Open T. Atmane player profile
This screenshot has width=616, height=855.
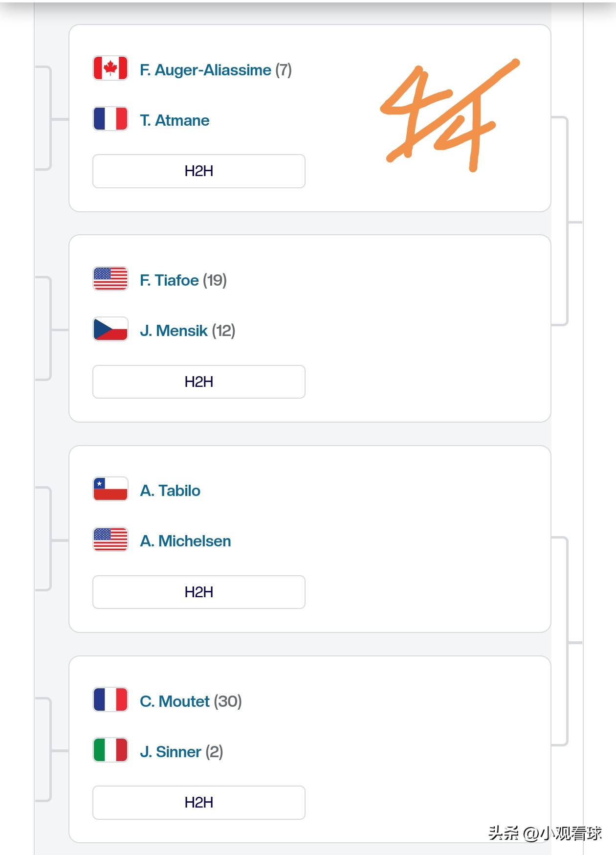tap(175, 120)
